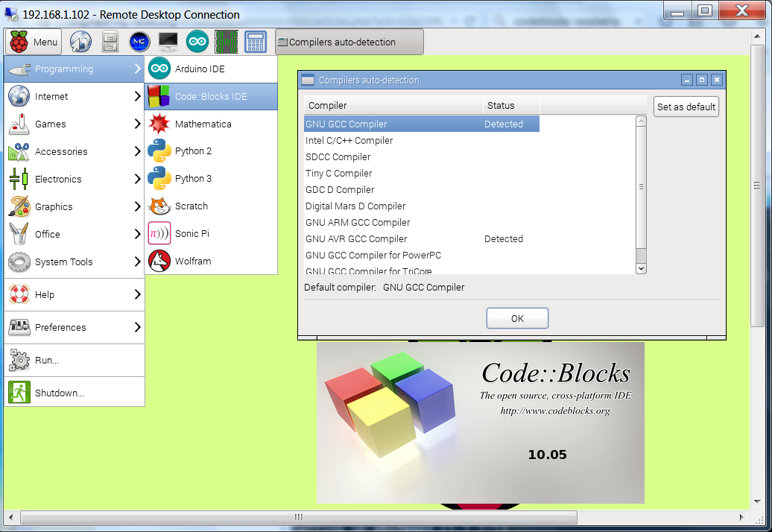Click the Arduino icon in the top panel
This screenshot has height=532, width=772.
click(197, 42)
